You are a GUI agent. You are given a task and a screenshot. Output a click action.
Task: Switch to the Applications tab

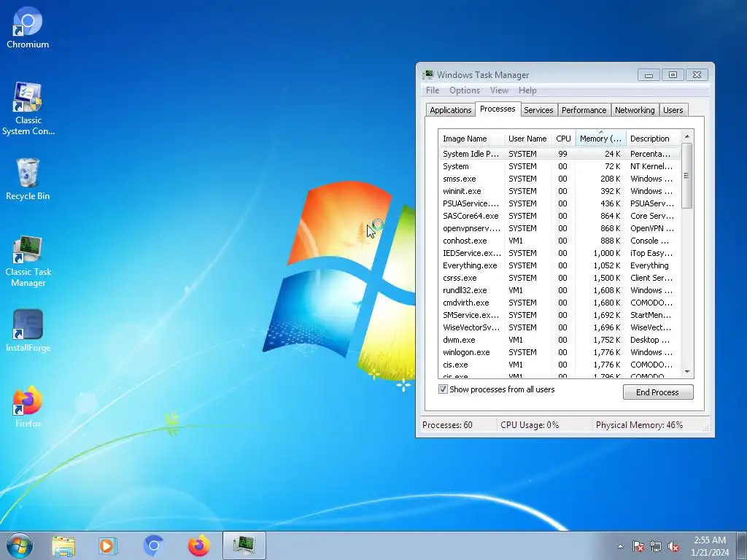(450, 110)
